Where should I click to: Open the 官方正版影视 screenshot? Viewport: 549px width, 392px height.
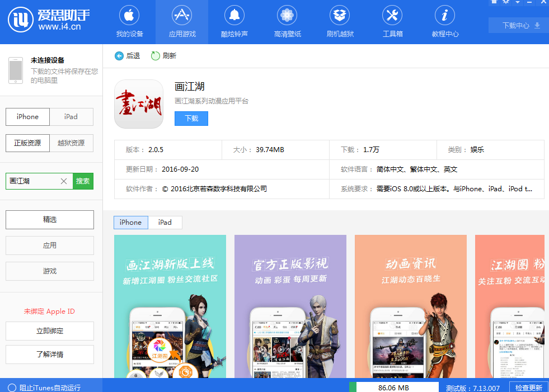pos(290,306)
